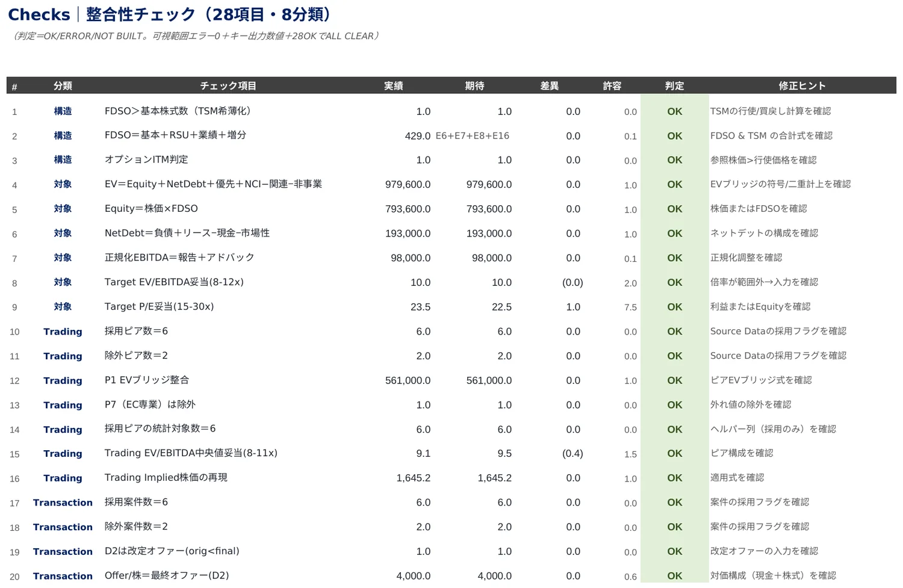Image resolution: width=903 pixels, height=588 pixels.
Task: Select the 429.0 actual value cell
Action: point(418,136)
